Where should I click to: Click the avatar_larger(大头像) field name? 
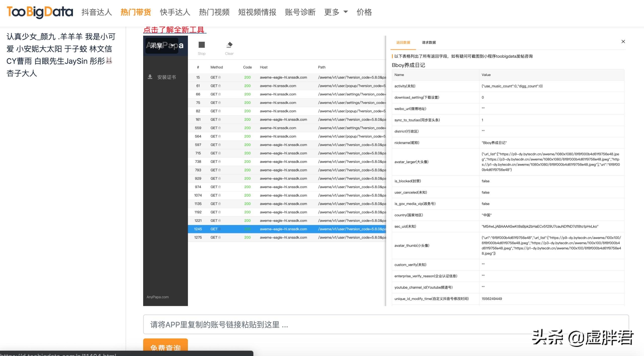411,162
